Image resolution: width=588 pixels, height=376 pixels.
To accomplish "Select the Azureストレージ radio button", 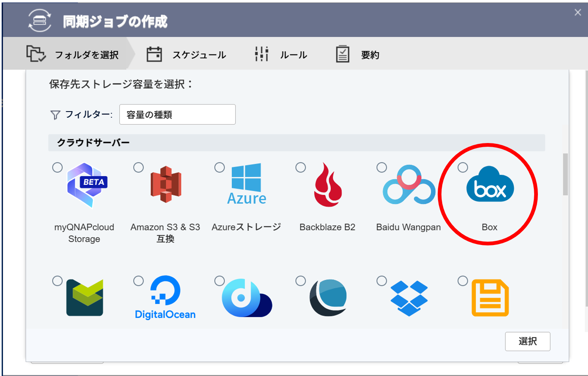I will (220, 167).
